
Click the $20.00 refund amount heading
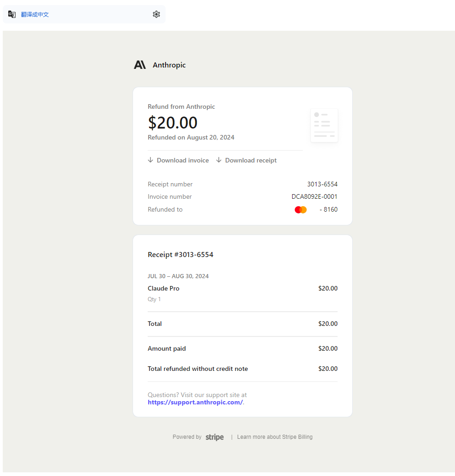(172, 123)
